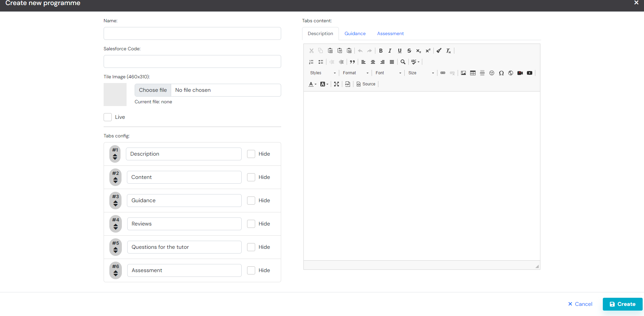Screen dimensions: 644x316
Task: Click the Create button
Action: pyautogui.click(x=623, y=304)
